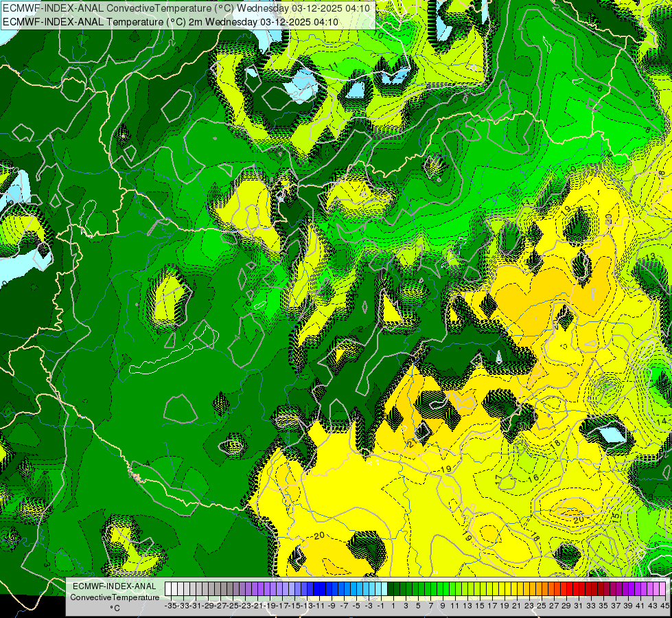This screenshot has width=672, height=618.
Task: Pick the white legend swatch above -35
Action: (x=168, y=589)
